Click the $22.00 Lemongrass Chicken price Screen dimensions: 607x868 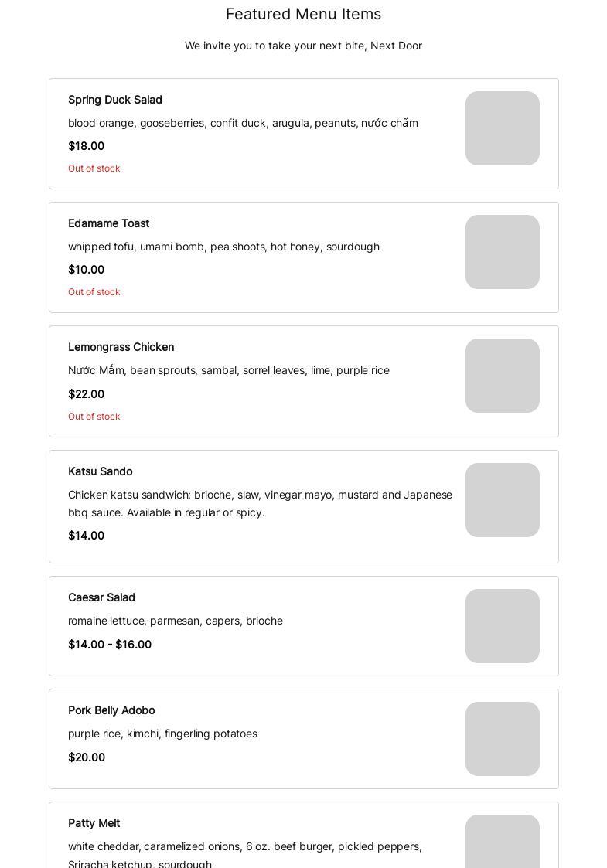click(86, 394)
